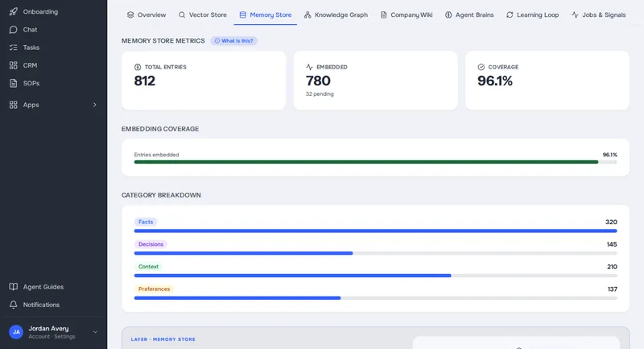Click the Apps grid icon
Viewport: 644px width, 349px height.
point(14,105)
